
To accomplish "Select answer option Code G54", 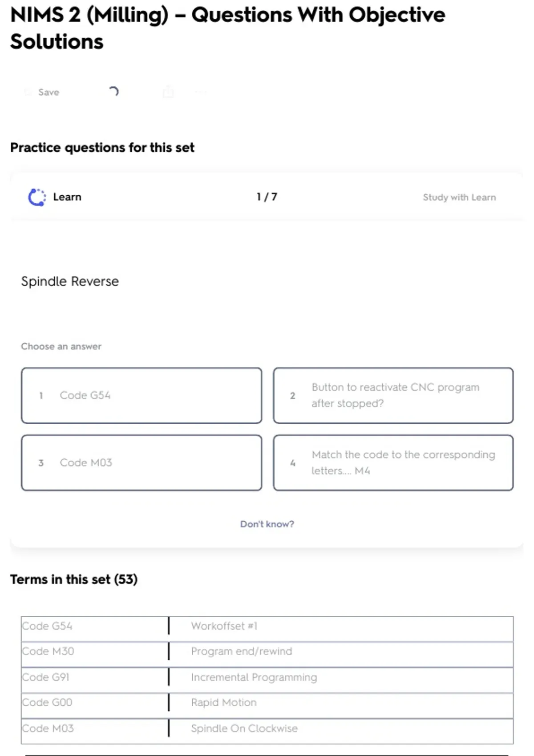I will click(x=142, y=395).
